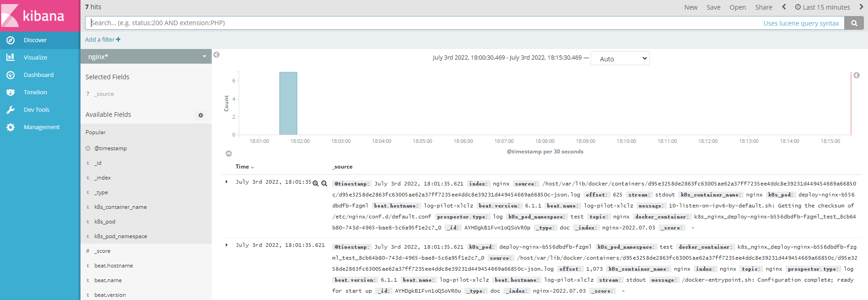Open the 'Uses lucene query syntax' link
The image size is (868, 300).
[x=801, y=23]
